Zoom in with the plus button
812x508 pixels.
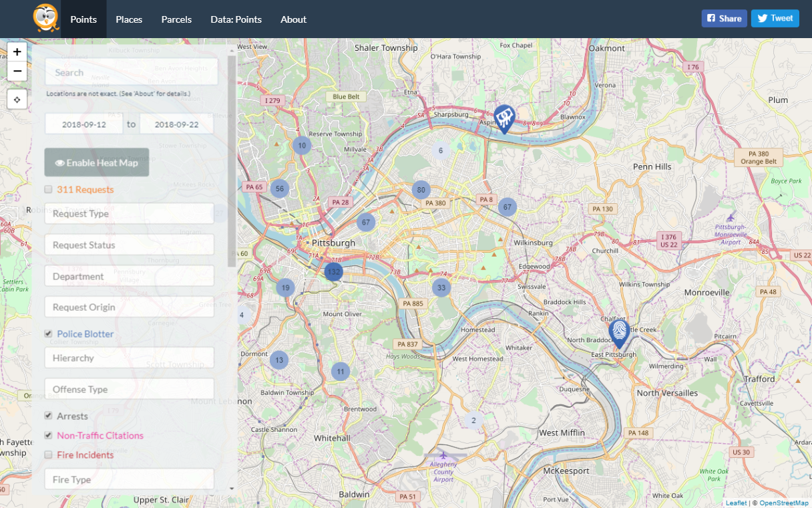tap(17, 52)
